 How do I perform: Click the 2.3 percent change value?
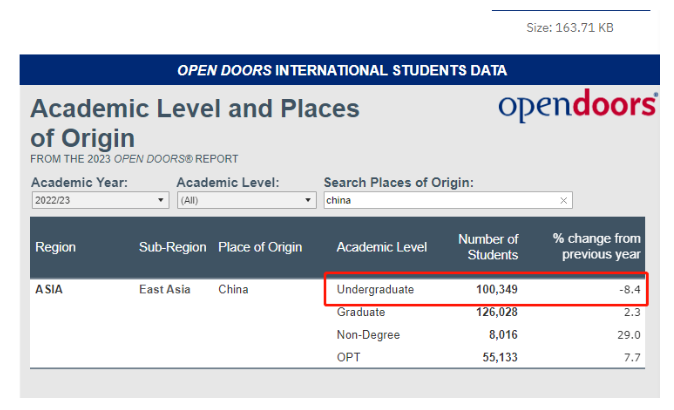(632, 312)
